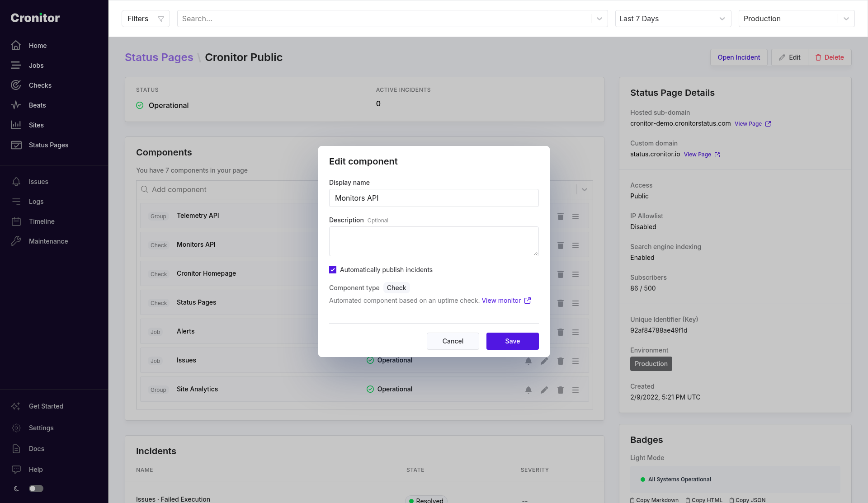Expand the Add component dropdown chevron
The width and height of the screenshot is (868, 503).
point(585,189)
